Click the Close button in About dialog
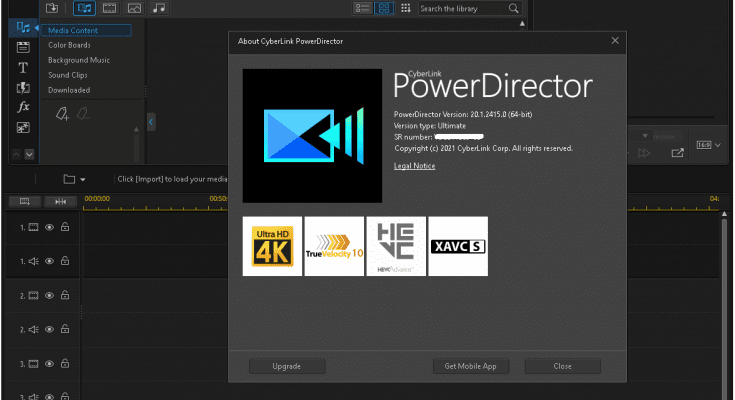Viewport: 735px width, 400px height. [x=562, y=366]
